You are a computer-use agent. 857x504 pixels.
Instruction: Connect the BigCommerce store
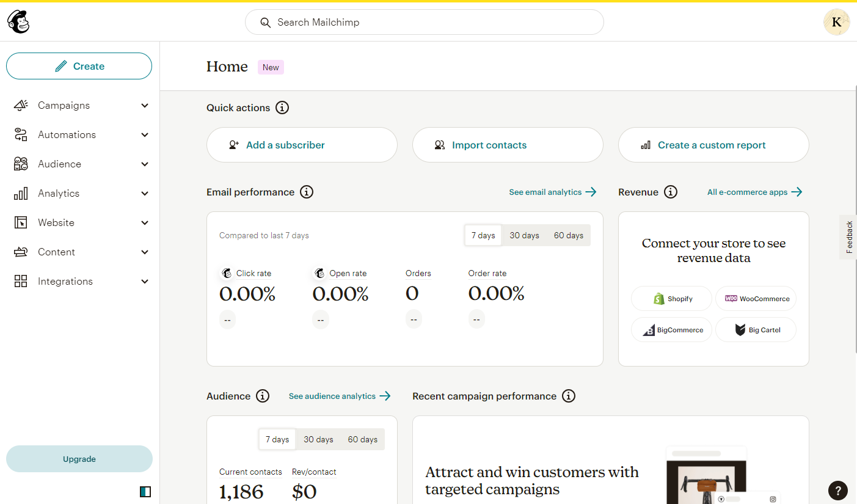click(671, 330)
